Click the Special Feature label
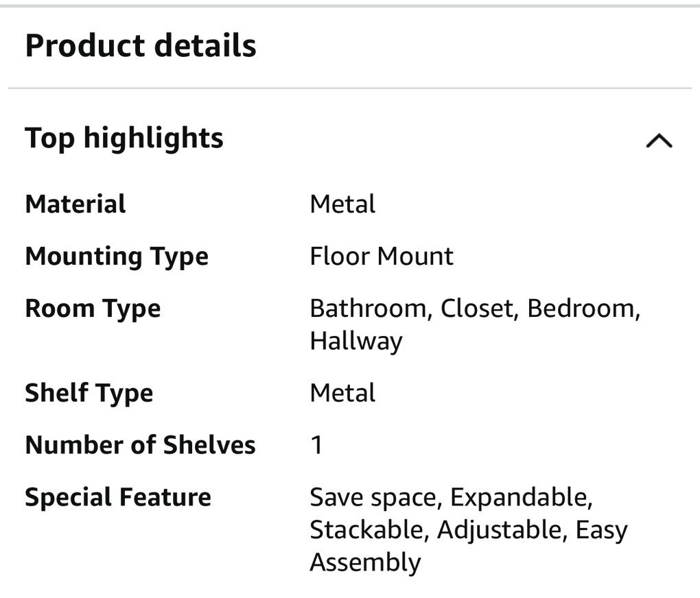Image resolution: width=700 pixels, height=598 pixels. coord(118,497)
